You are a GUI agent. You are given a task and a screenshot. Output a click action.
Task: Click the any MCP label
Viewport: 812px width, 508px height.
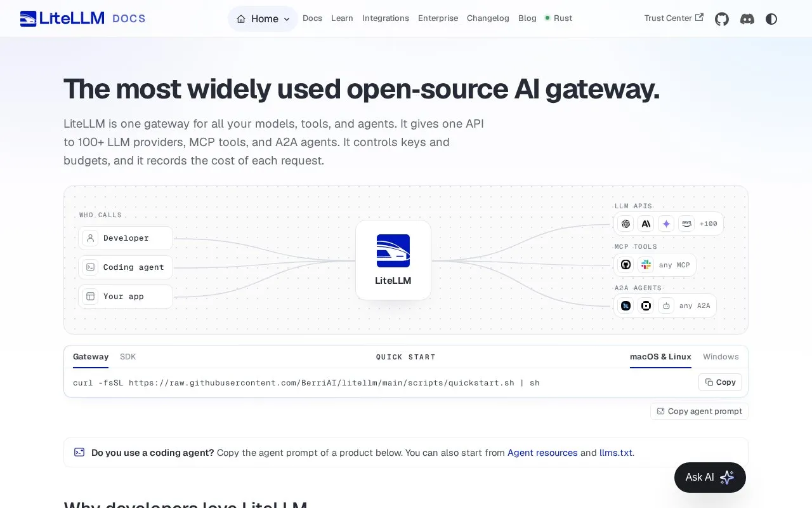(674, 265)
